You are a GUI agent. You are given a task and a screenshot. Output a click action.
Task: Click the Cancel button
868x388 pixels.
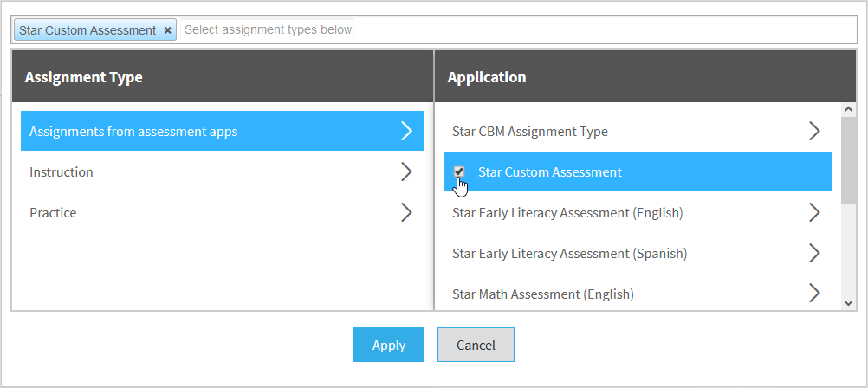click(x=476, y=345)
